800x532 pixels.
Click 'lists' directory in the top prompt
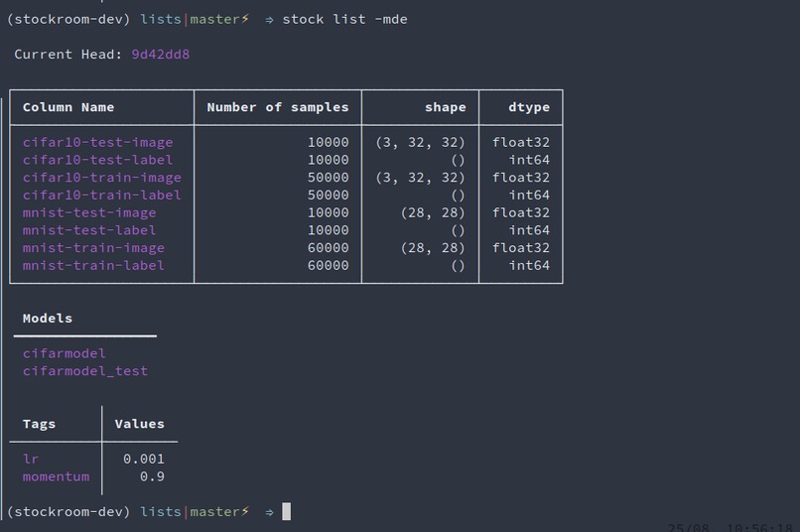161,20
